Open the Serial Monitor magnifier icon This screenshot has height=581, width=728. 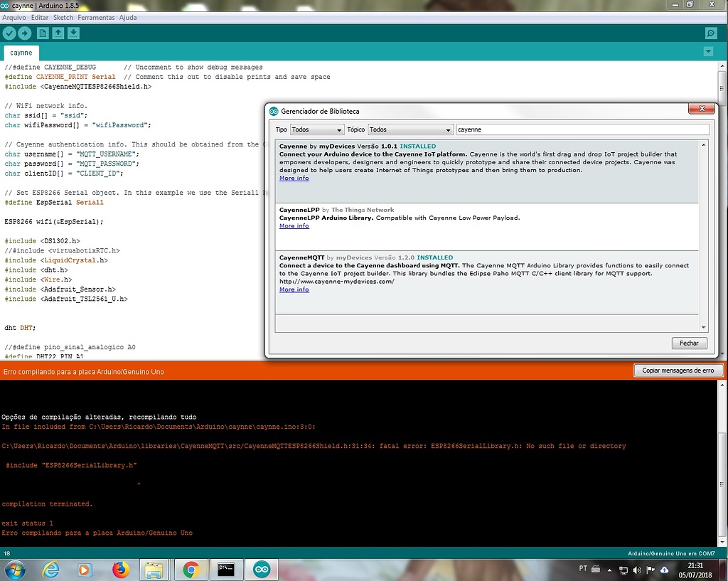(x=710, y=32)
